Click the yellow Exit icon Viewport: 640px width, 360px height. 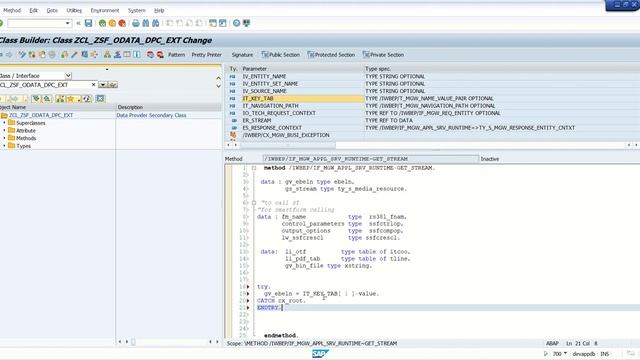[x=112, y=23]
